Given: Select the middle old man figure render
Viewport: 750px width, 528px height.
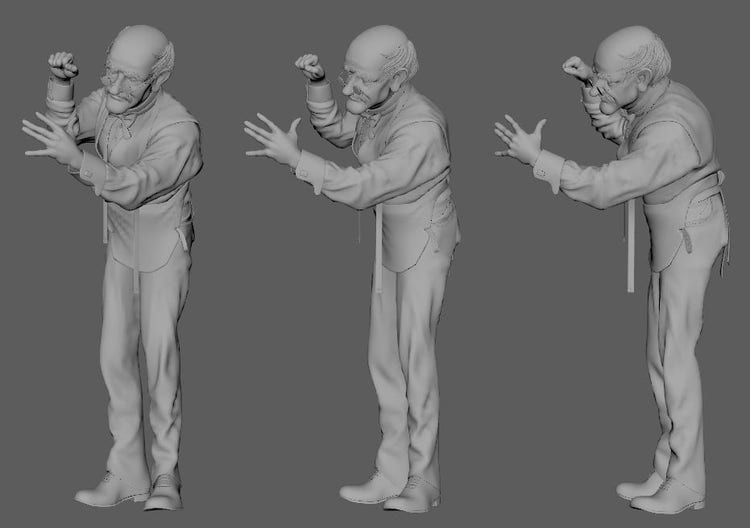Looking at the screenshot, I should point(353,269).
